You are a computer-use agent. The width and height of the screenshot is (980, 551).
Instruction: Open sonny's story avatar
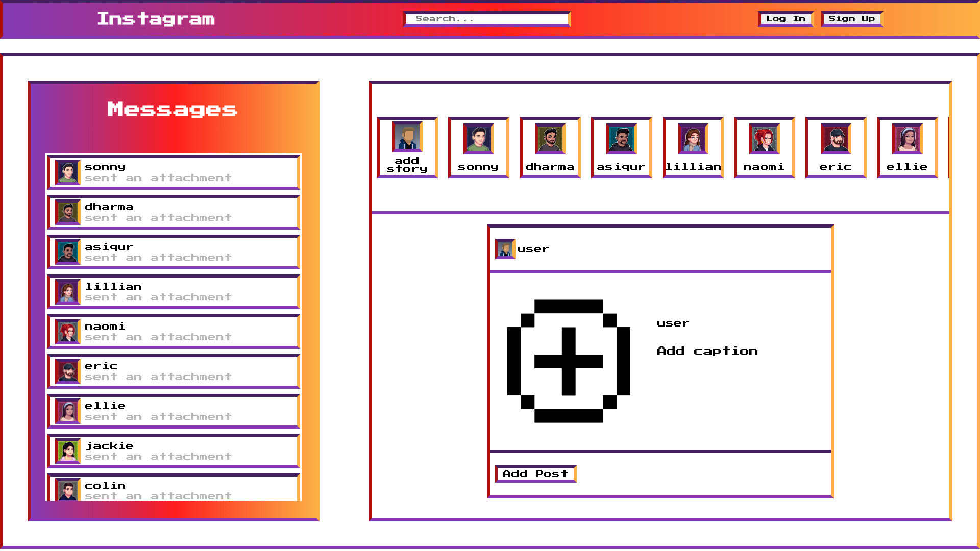click(x=479, y=139)
